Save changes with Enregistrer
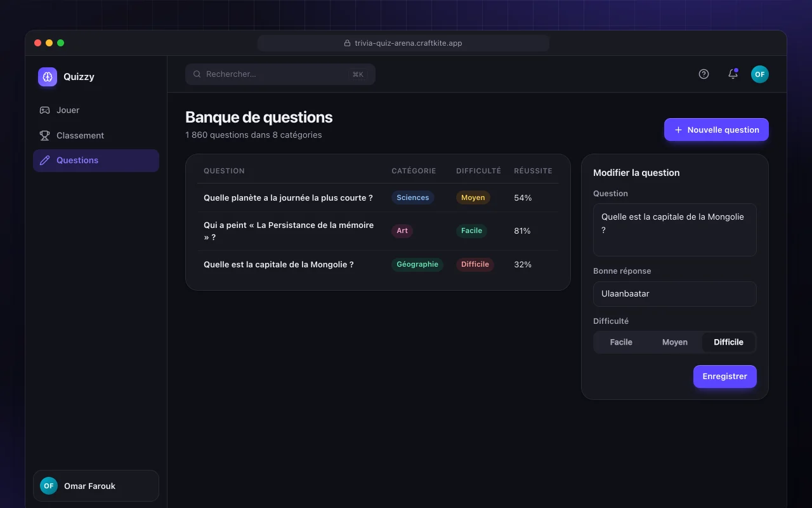The height and width of the screenshot is (508, 812). (x=725, y=377)
